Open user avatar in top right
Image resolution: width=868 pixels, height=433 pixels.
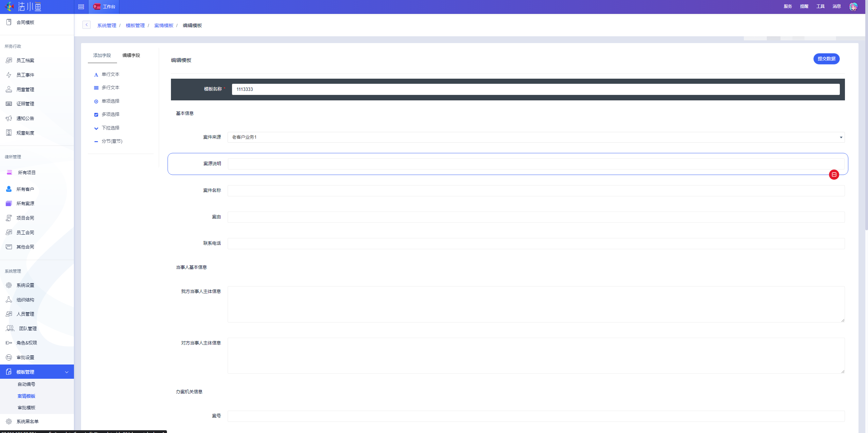[x=853, y=6]
